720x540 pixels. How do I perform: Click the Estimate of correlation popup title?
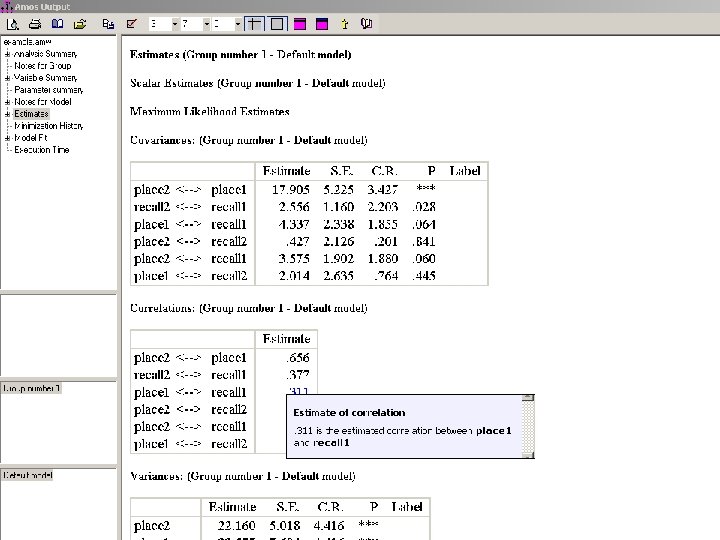pos(349,413)
